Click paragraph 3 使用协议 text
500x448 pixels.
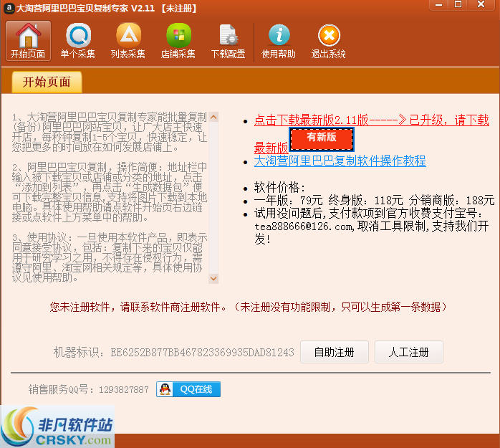pyautogui.click(x=110, y=257)
